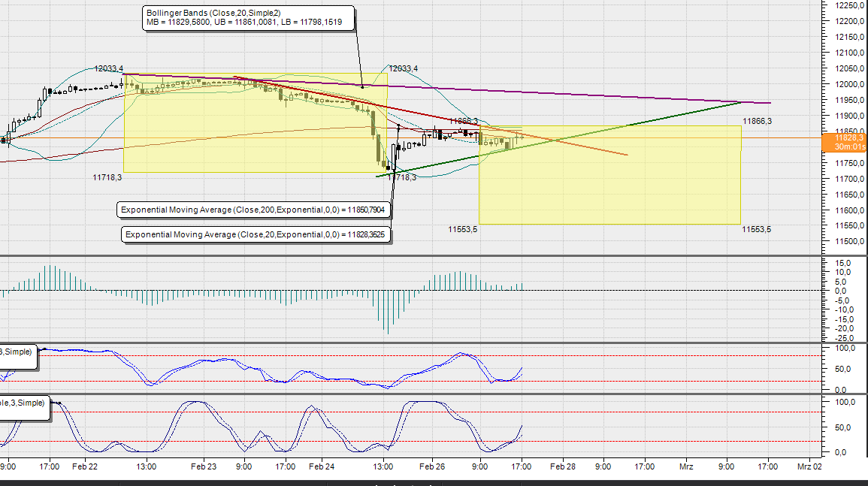The width and height of the screenshot is (868, 486).
Task: Click the 11600,0 price axis value
Action: tap(850, 210)
